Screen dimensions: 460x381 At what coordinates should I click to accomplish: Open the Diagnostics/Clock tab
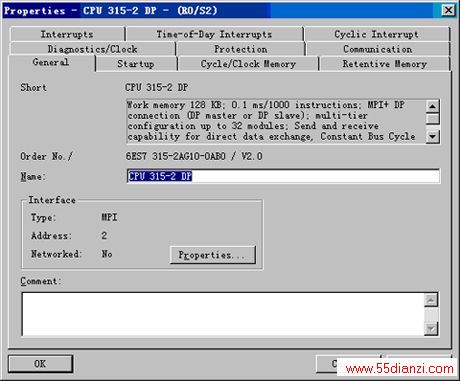coord(92,49)
